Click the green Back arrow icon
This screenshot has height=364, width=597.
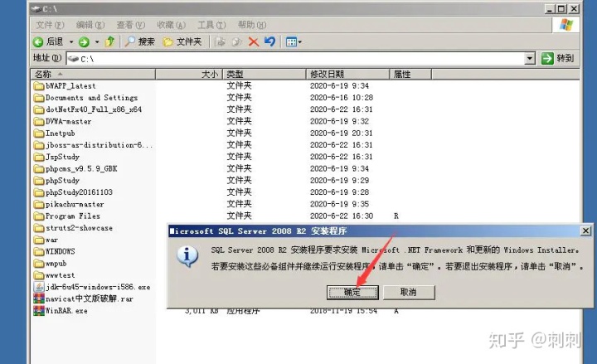click(38, 41)
